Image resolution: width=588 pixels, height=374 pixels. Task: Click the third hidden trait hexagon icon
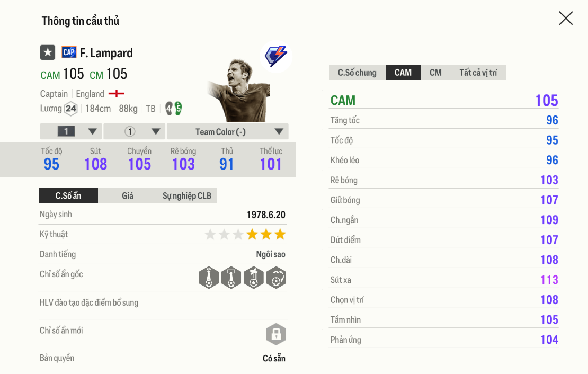pos(253,277)
